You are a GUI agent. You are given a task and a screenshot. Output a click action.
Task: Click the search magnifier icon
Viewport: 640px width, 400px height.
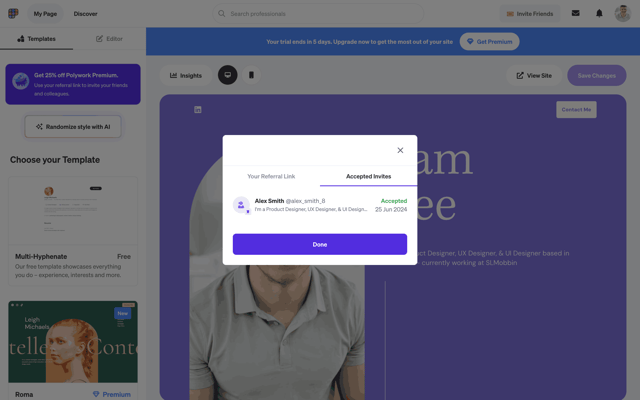tap(222, 13)
